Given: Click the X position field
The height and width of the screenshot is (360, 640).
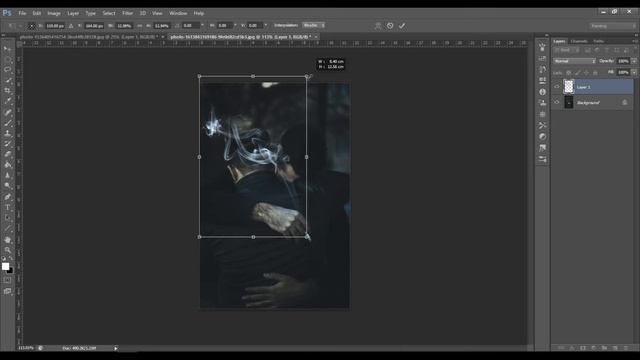Looking at the screenshot, I should 55,26.
